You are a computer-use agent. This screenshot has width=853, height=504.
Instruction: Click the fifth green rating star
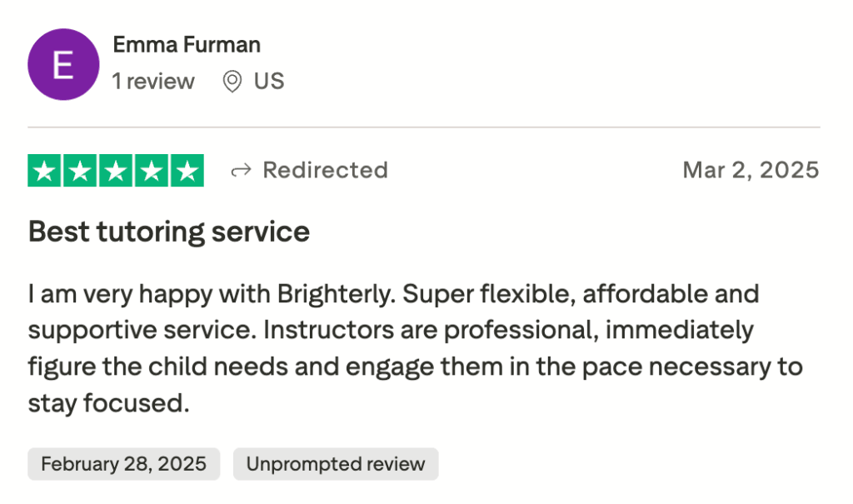(x=187, y=171)
